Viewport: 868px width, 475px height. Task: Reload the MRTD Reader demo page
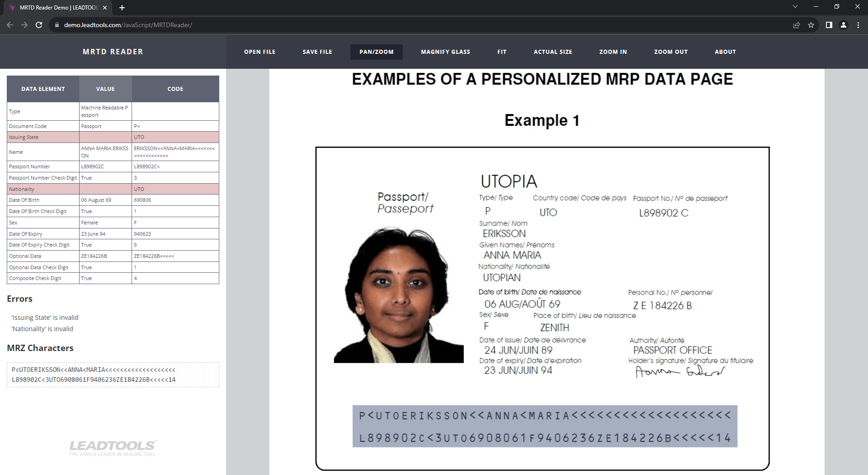tap(39, 25)
